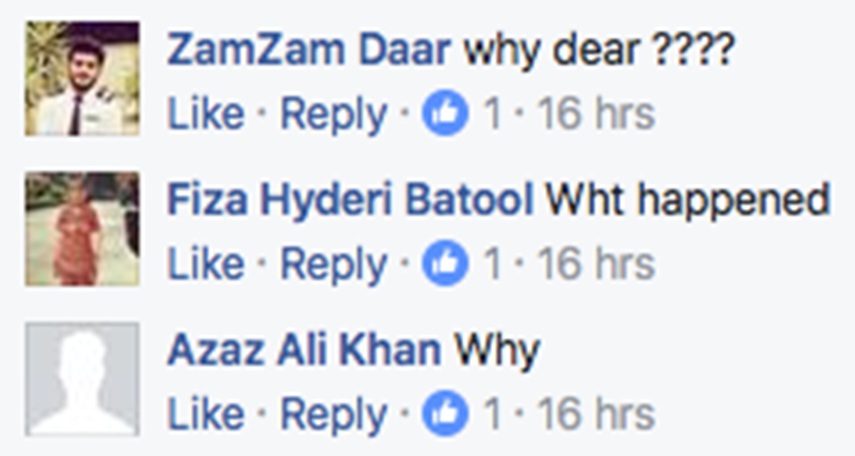Open Fiza Hyderi Batool's profile picture
The height and width of the screenshot is (456, 855).
(82, 229)
